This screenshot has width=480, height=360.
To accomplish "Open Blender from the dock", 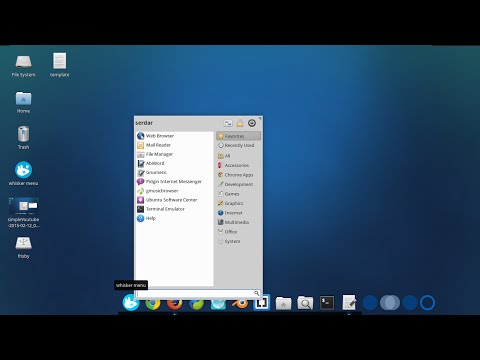I will pyautogui.click(x=240, y=304).
